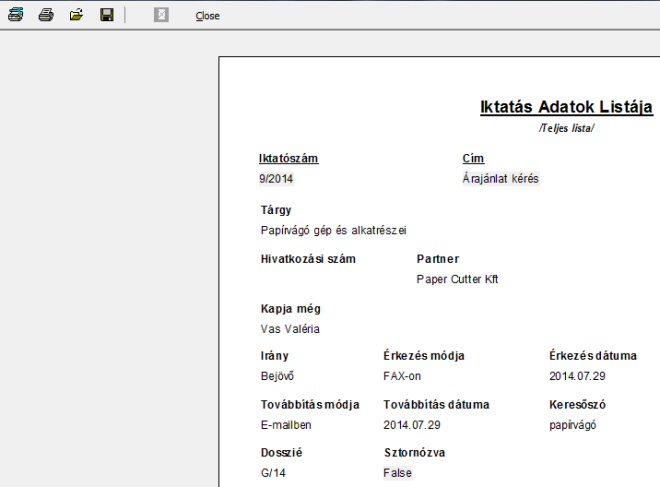This screenshot has height=487, width=660.
Task: Select the '9/2014' registration number
Action: tap(276, 178)
